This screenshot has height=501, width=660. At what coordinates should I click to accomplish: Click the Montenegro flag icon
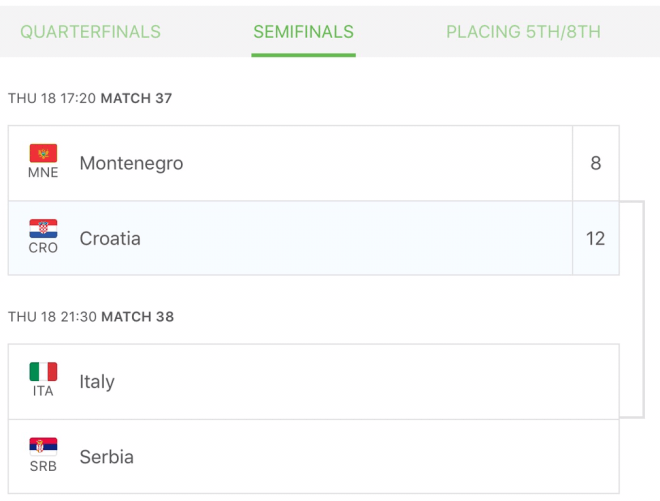(43, 153)
